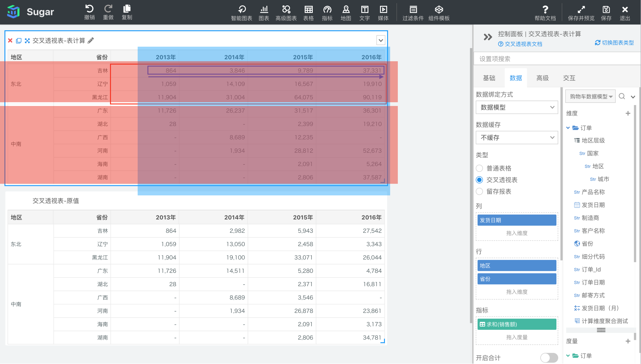Add a new measure with 度量 plus
The height and width of the screenshot is (364, 641).
628,341
